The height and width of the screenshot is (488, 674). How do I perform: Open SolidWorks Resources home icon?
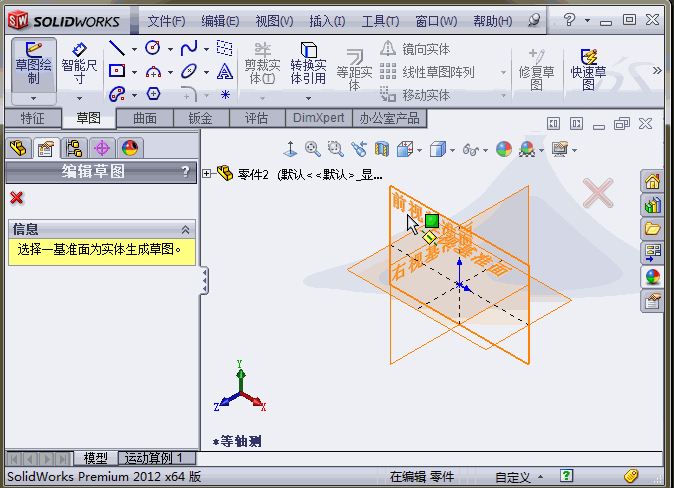click(652, 181)
